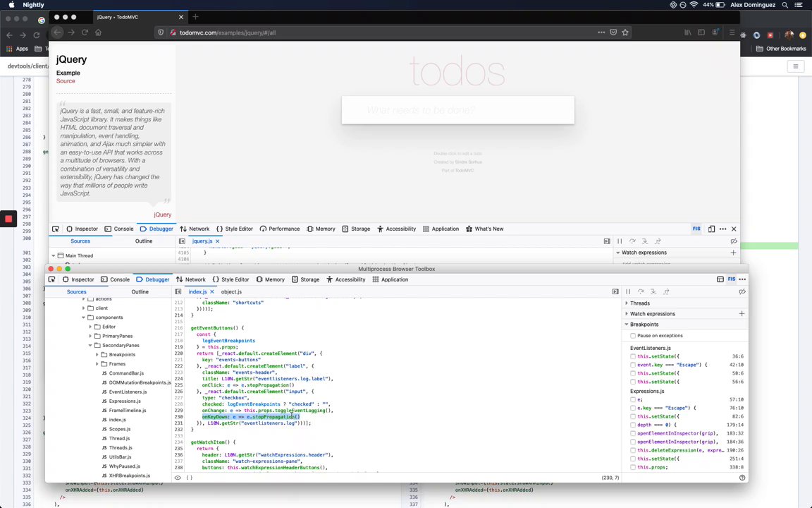
Task: Open page actions menu in URL bar
Action: point(601,32)
